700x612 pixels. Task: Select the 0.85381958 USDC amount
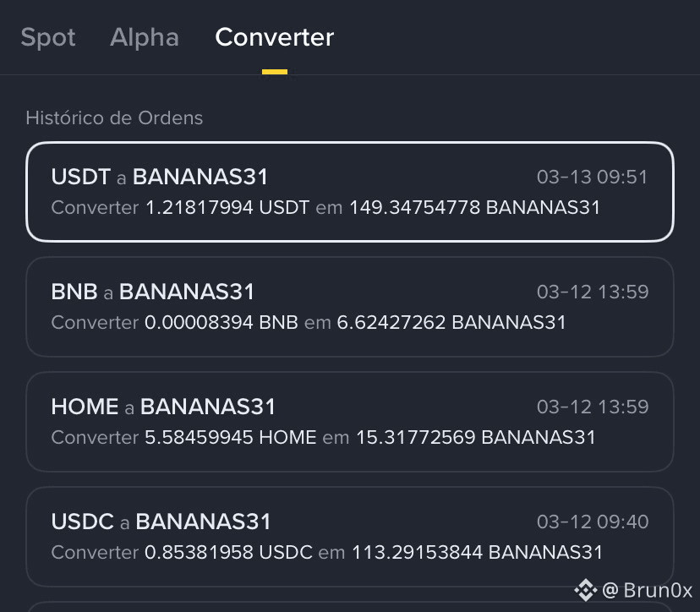(x=228, y=552)
